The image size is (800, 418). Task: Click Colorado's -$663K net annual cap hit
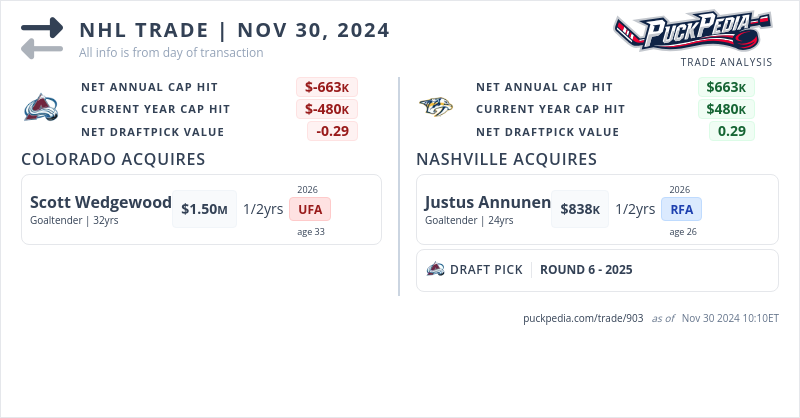pos(326,87)
